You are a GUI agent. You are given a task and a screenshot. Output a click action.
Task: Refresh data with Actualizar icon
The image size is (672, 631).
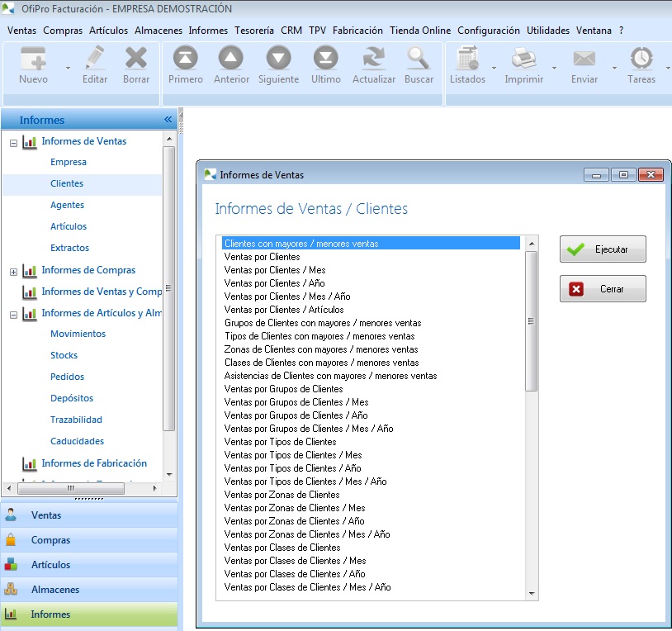(x=373, y=59)
